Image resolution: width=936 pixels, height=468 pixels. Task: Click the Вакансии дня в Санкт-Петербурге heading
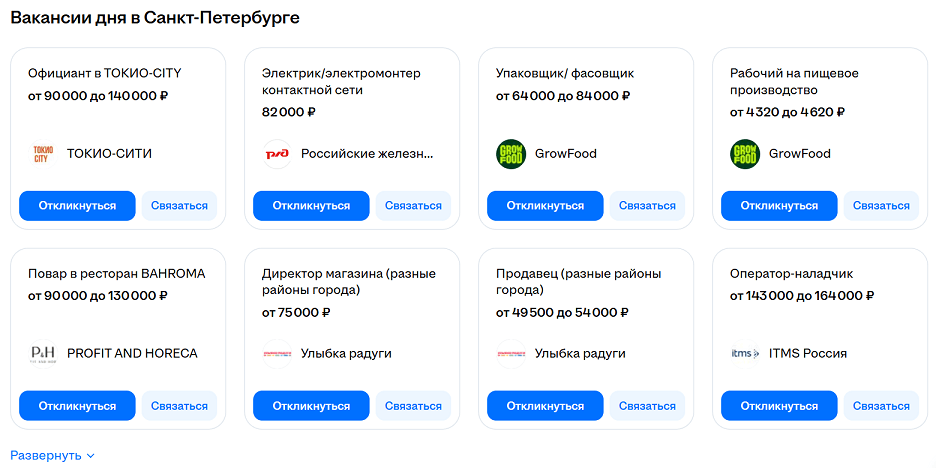point(155,18)
